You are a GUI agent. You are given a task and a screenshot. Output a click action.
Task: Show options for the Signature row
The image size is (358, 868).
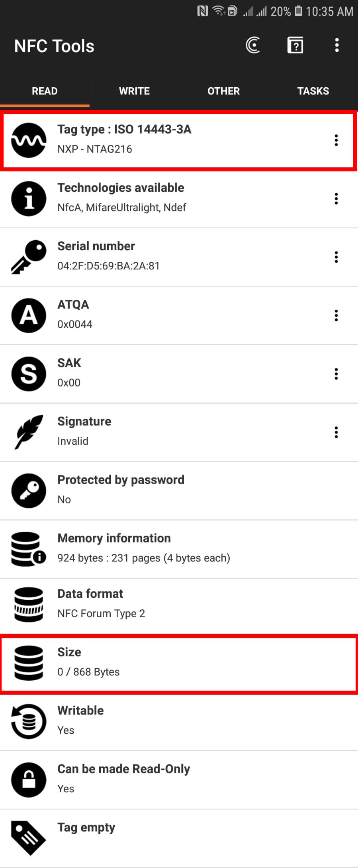(336, 432)
